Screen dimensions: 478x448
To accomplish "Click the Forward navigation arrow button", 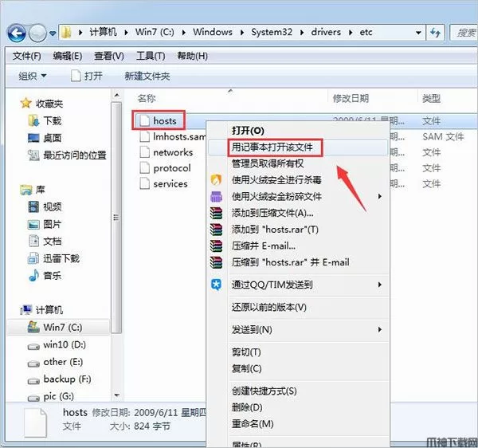I will 37,33.
